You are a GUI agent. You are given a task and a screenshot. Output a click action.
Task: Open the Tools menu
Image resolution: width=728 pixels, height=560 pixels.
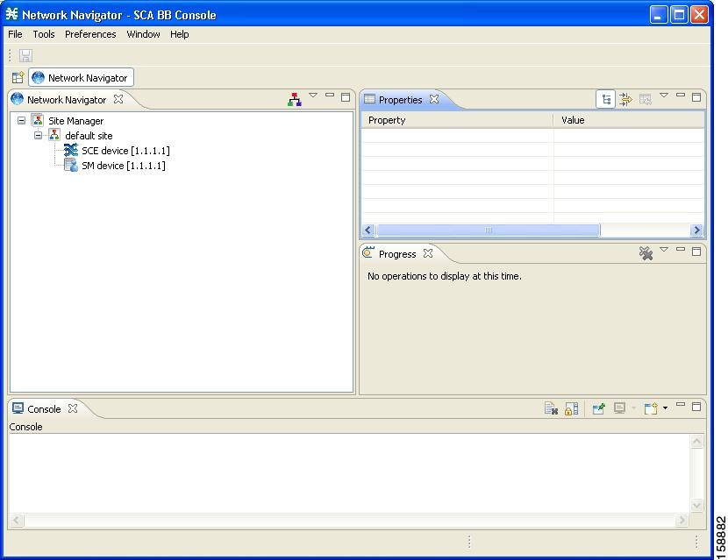pos(44,34)
